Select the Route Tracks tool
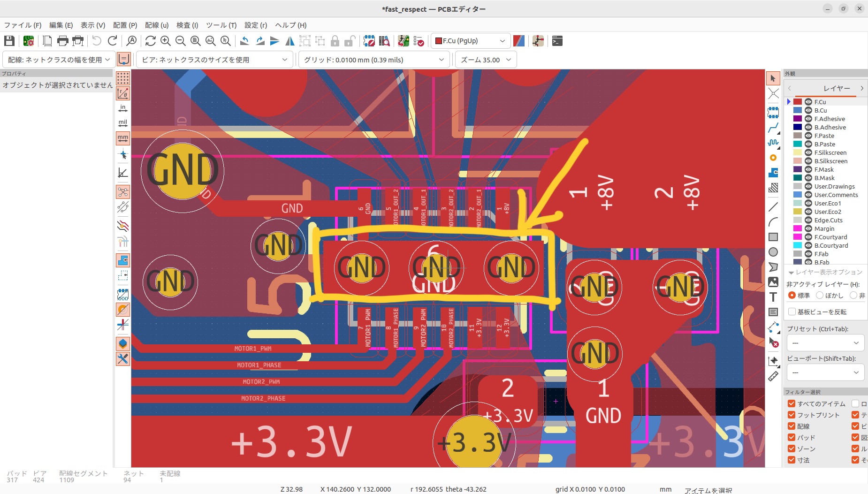Image resolution: width=868 pixels, height=494 pixels. point(773,128)
